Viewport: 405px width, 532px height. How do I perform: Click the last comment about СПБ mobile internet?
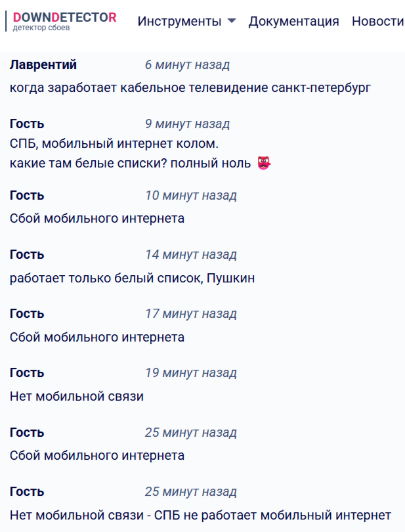200,514
